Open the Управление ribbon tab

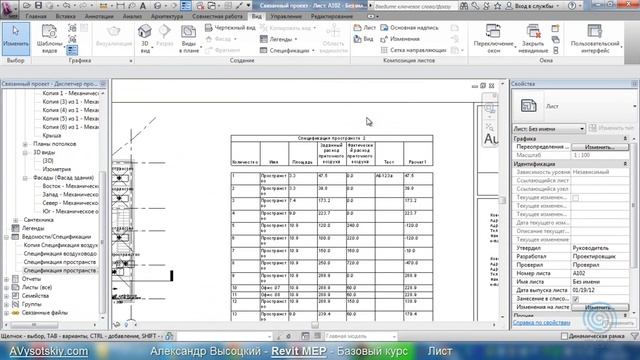(x=286, y=16)
